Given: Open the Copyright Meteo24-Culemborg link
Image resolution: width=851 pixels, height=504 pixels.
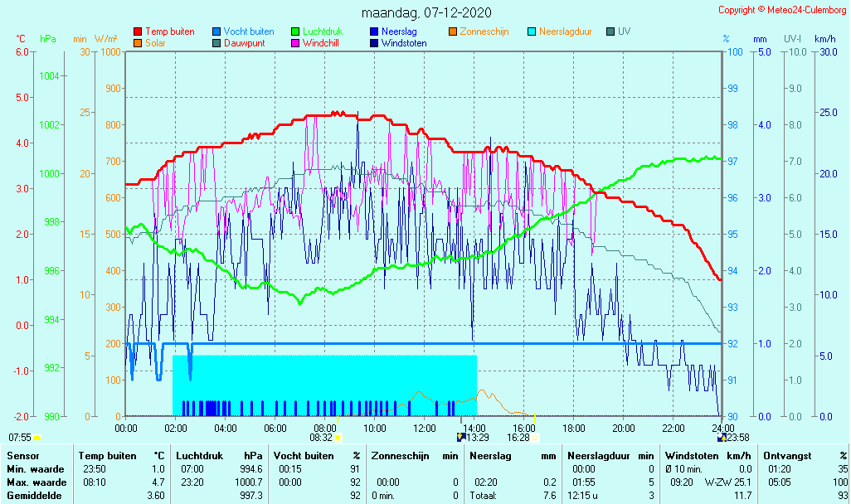Looking at the screenshot, I should pos(782,10).
